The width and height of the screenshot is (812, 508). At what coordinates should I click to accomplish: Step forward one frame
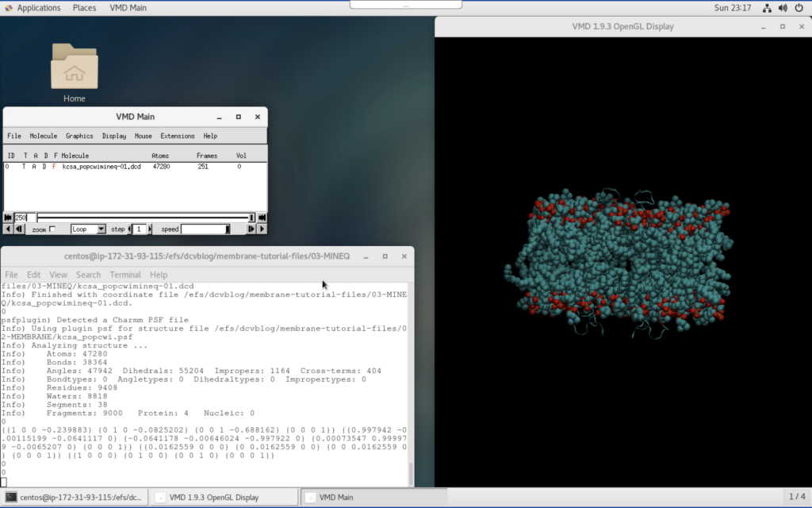[251, 229]
